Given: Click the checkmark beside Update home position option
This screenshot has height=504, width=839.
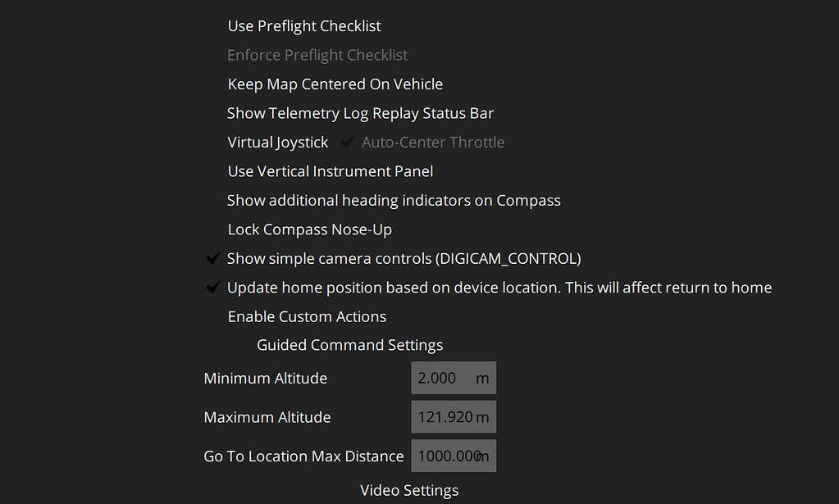Looking at the screenshot, I should click(x=213, y=287).
